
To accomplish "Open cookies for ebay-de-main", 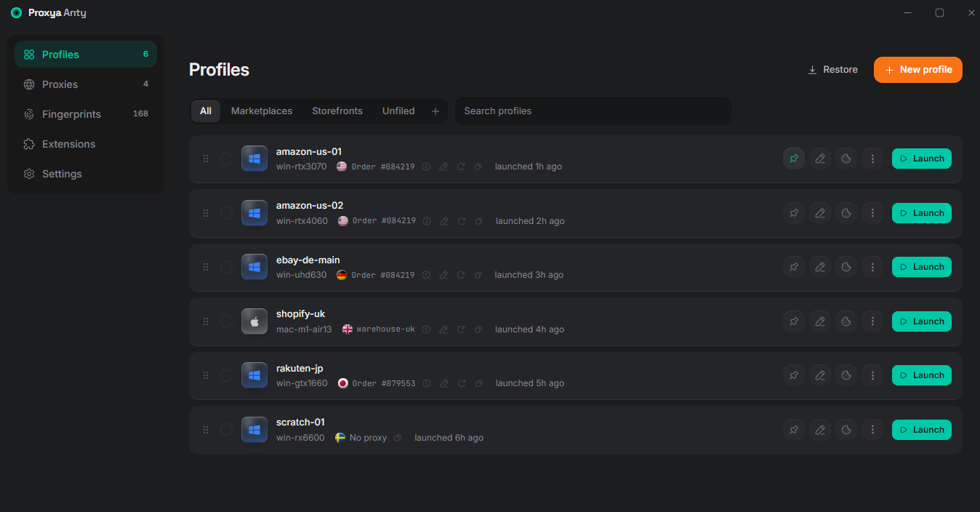I will 846,267.
